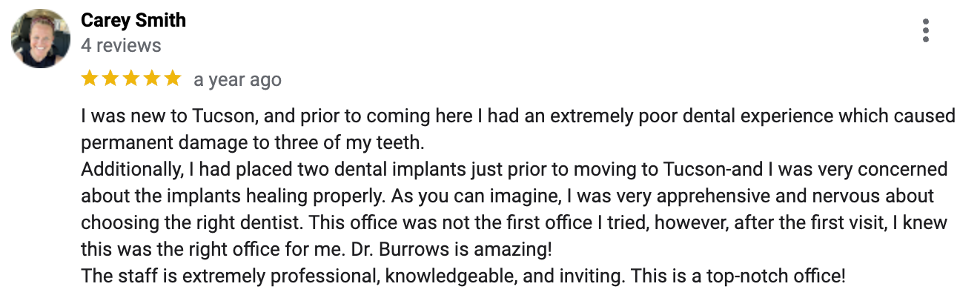Click the fourth yellow rating star
The image size is (980, 298).
[x=152, y=78]
